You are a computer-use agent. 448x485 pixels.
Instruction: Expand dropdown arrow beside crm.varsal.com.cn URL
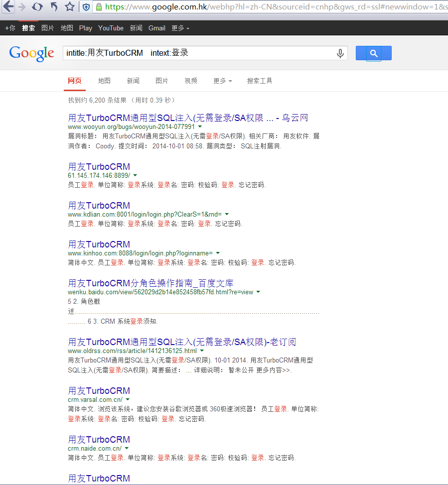128,399
